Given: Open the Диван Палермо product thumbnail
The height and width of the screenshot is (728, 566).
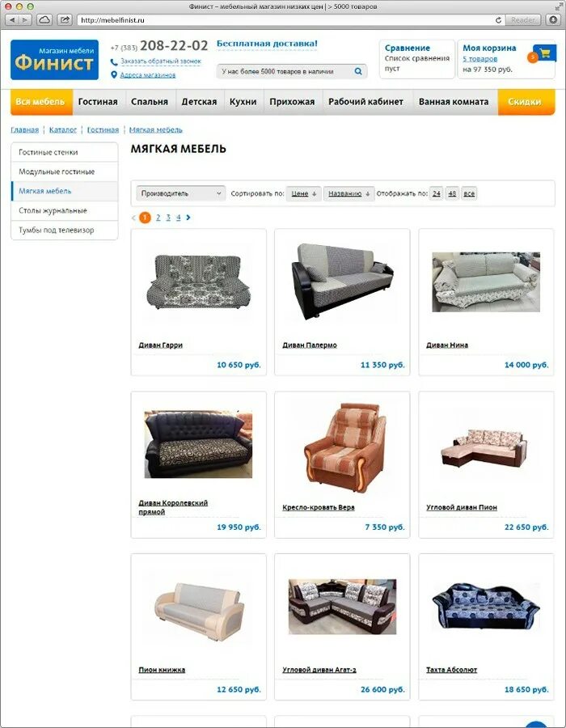Looking at the screenshot, I should [342, 280].
